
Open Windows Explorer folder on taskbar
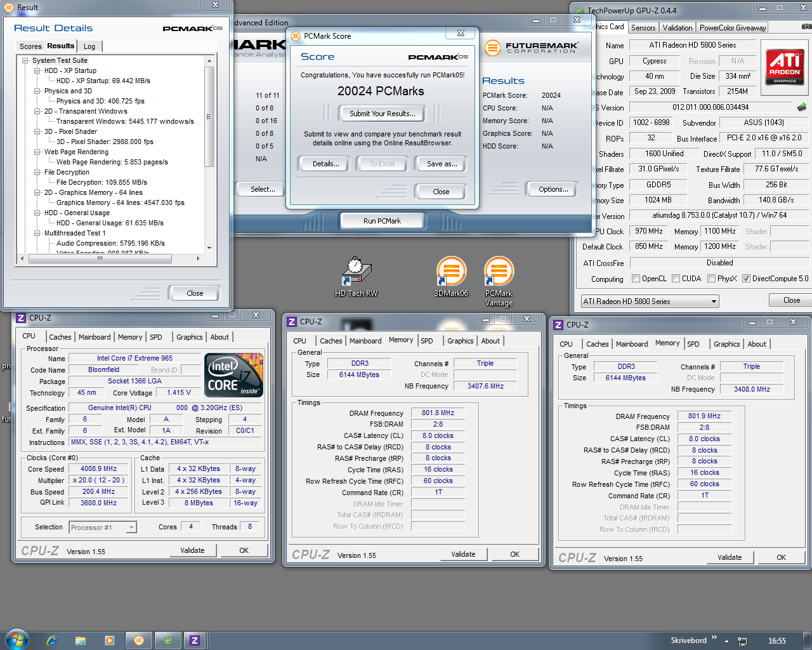(81, 640)
